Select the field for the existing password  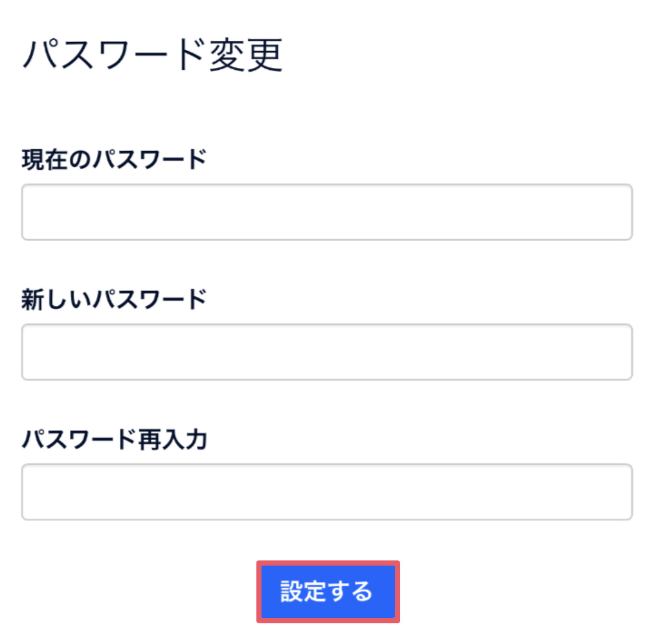click(x=326, y=212)
